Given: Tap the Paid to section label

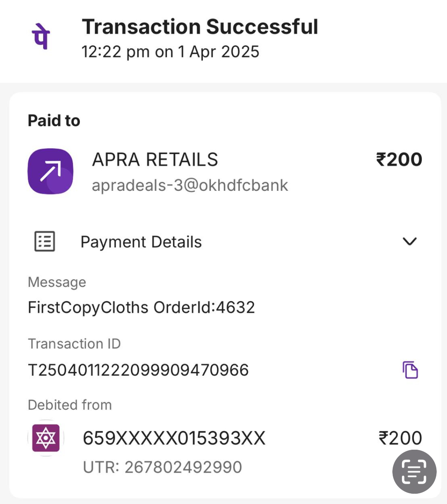Looking at the screenshot, I should [54, 120].
